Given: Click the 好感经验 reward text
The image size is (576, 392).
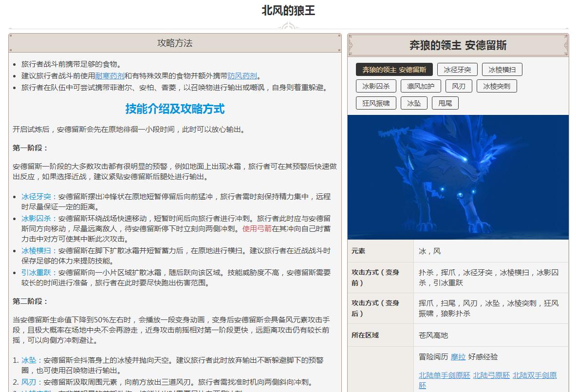Looking at the screenshot, I should pos(483,357).
